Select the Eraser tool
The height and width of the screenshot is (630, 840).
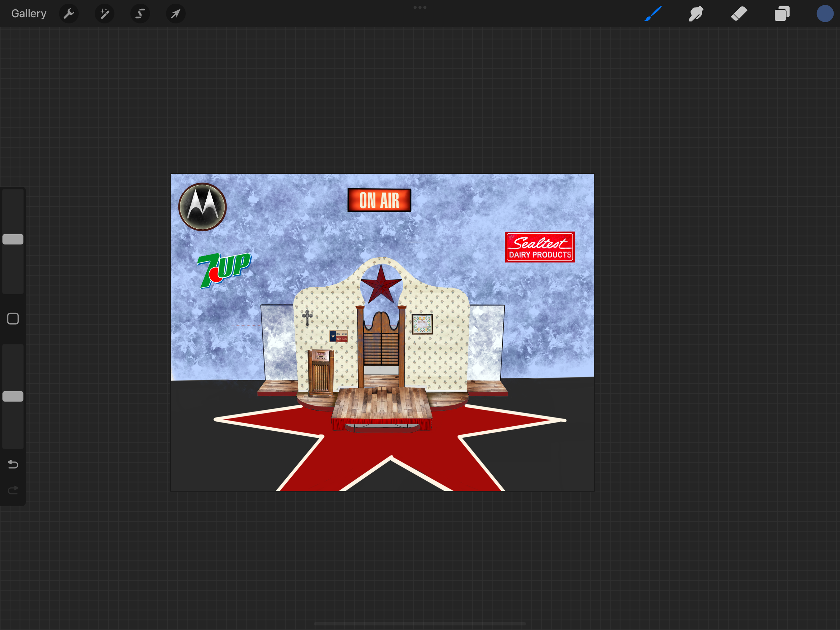[x=739, y=14]
